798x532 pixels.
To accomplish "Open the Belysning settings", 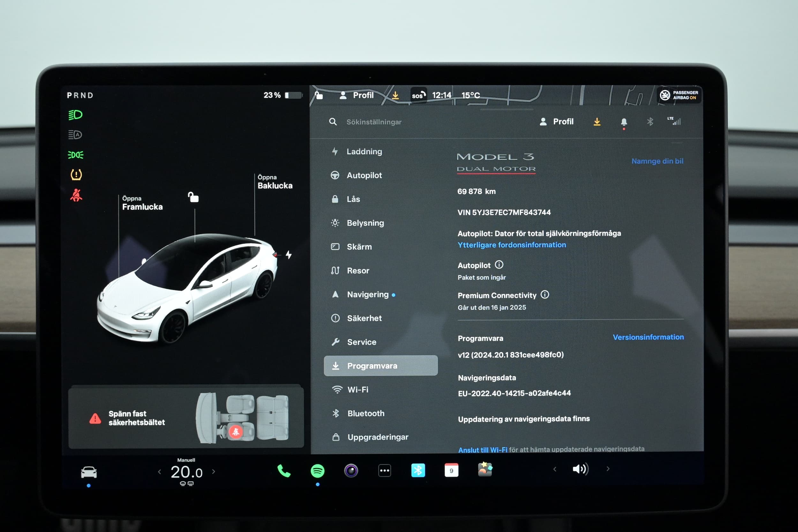I will [358, 222].
